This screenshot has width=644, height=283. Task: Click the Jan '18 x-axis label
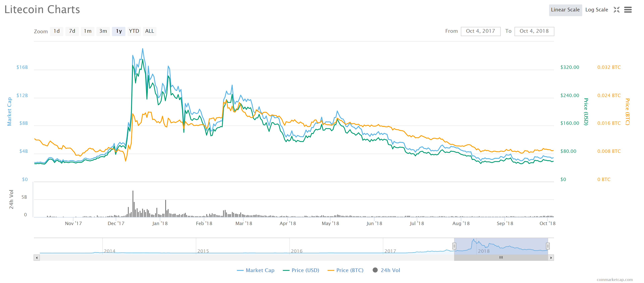[160, 223]
